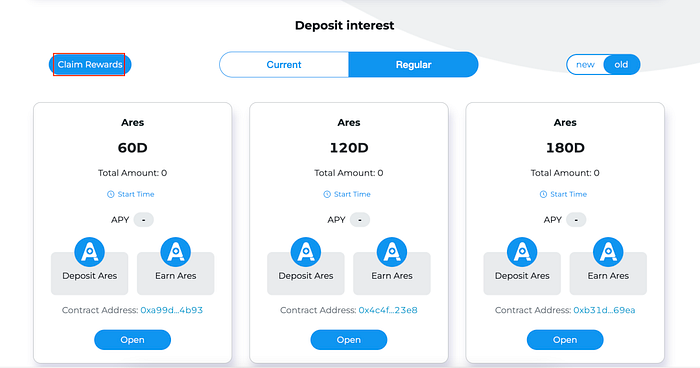Open contract address 0x4c4f...23e8 link
Viewport: 700px width, 368px height.
tap(388, 310)
